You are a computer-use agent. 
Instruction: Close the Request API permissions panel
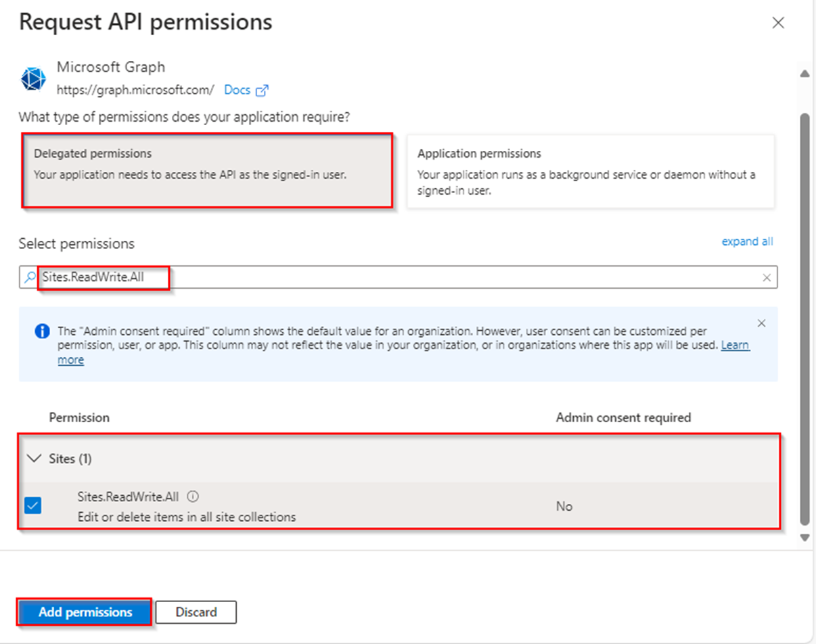(778, 23)
